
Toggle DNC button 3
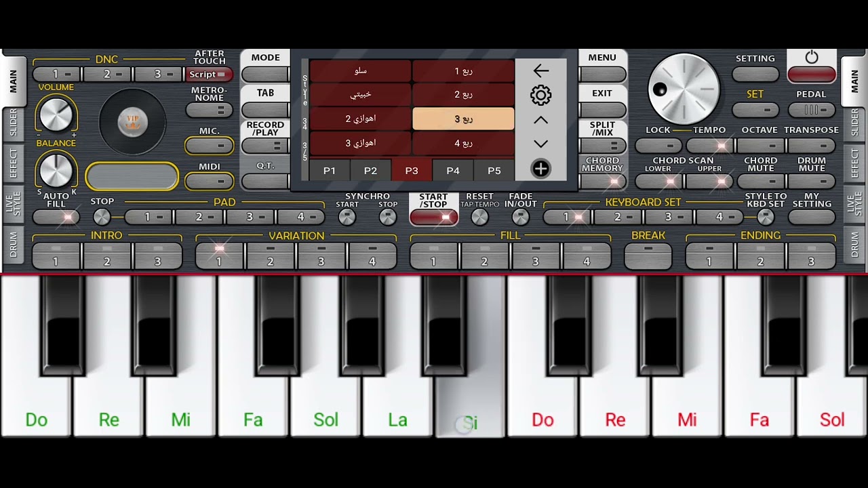[159, 74]
